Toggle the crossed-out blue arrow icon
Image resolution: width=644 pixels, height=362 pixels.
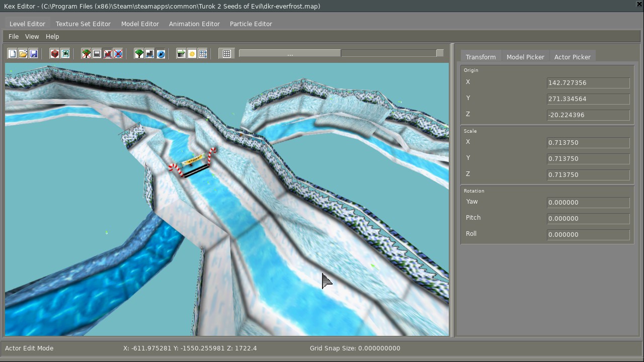click(x=118, y=54)
